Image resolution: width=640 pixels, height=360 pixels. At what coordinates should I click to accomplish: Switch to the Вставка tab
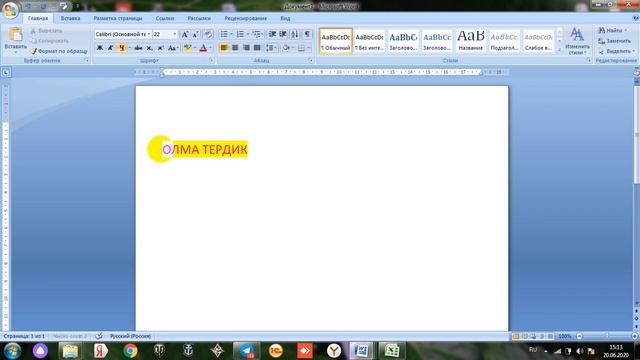coord(70,18)
